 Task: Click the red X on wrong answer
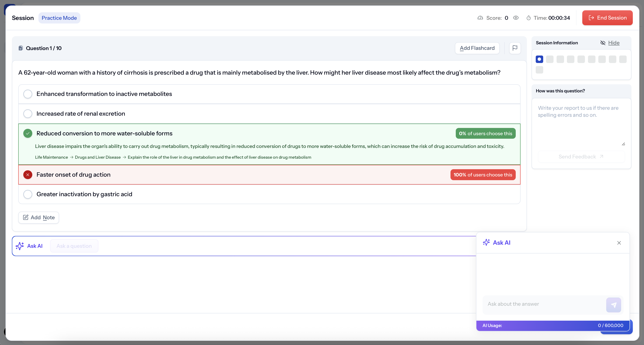click(28, 175)
